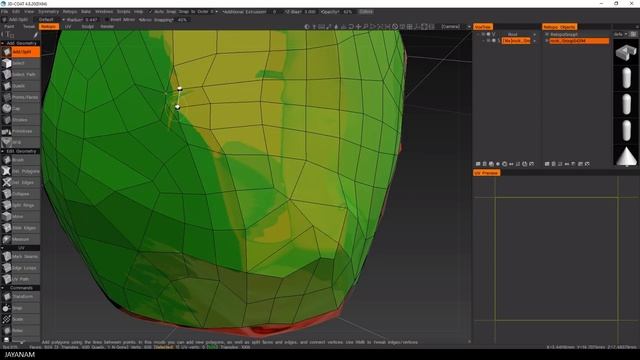Open the Windows menu

point(104,12)
